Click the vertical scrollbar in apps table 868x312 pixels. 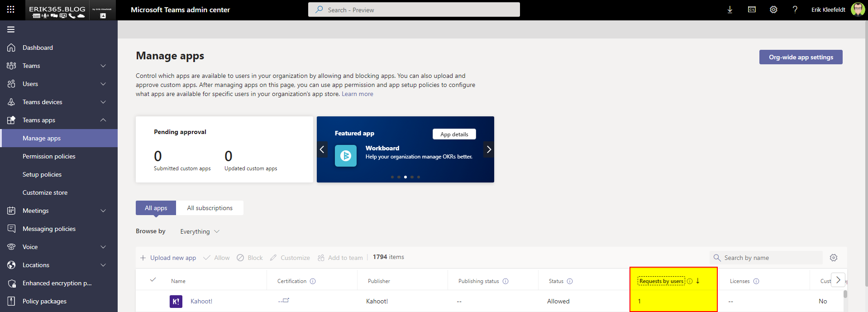845,295
